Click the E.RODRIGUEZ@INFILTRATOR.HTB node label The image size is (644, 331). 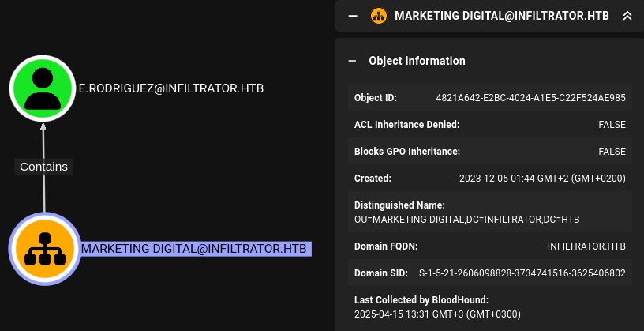[171, 88]
